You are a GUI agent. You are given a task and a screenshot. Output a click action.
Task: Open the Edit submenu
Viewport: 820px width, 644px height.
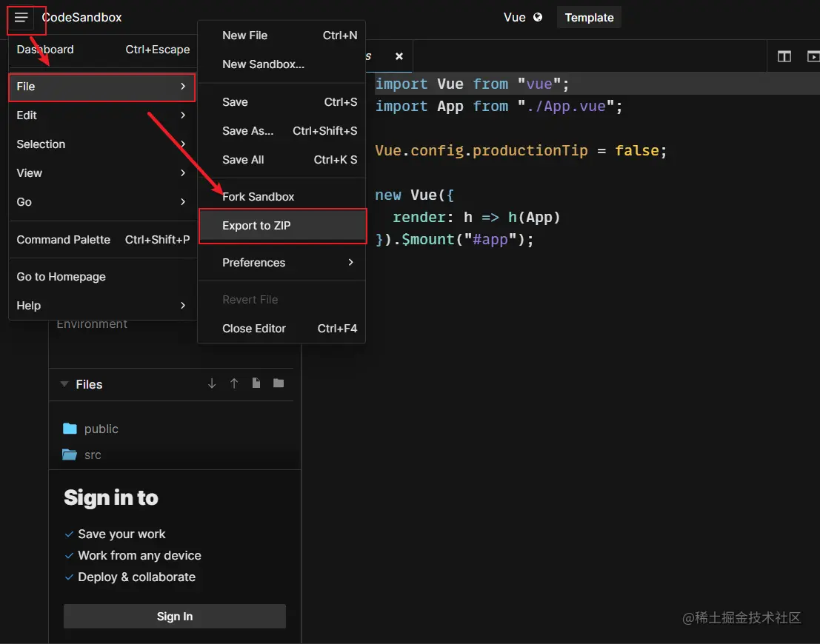102,115
